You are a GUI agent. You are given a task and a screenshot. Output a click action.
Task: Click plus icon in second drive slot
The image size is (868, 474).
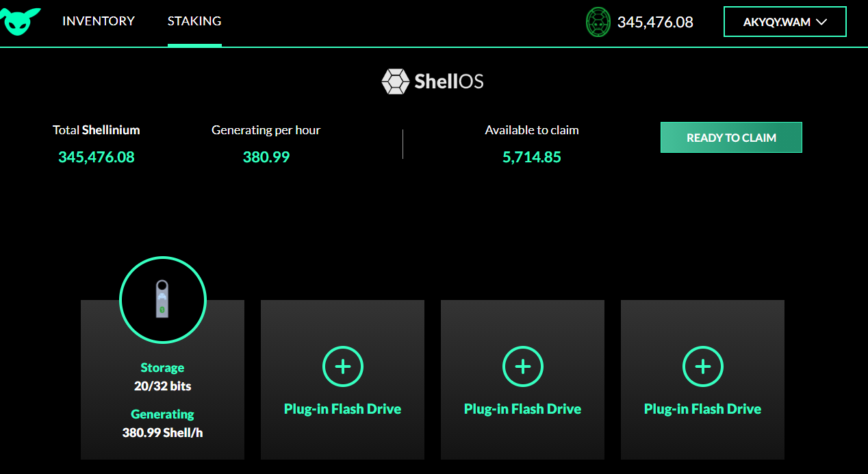[x=342, y=366]
